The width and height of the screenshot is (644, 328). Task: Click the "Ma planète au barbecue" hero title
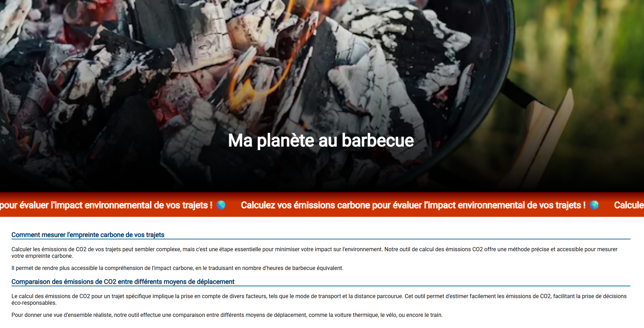(x=321, y=140)
